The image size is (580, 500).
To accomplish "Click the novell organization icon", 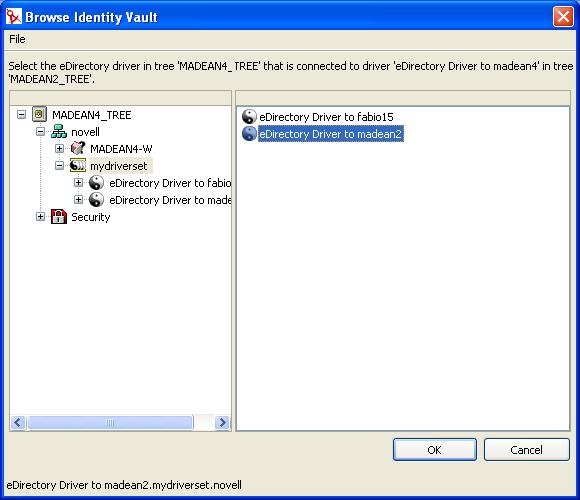I will (x=59, y=132).
